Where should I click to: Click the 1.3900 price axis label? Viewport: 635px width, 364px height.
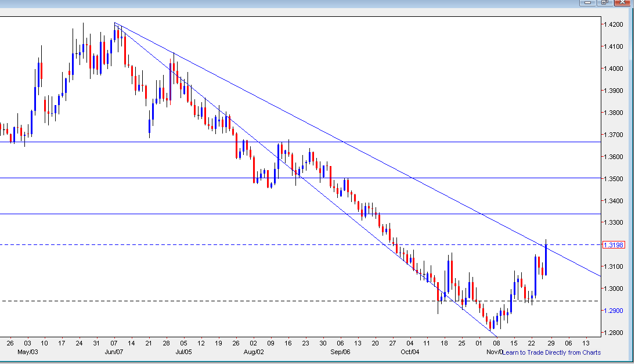pyautogui.click(x=614, y=91)
